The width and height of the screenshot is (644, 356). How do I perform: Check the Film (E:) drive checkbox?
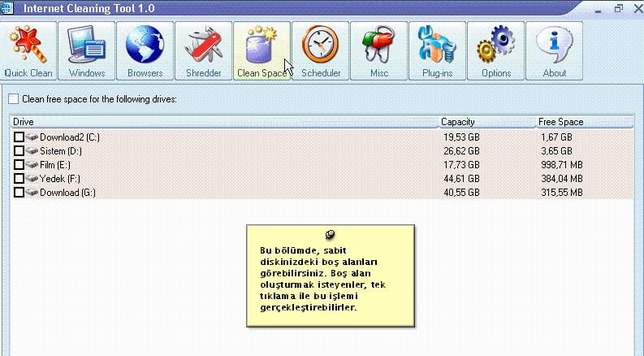coord(19,165)
